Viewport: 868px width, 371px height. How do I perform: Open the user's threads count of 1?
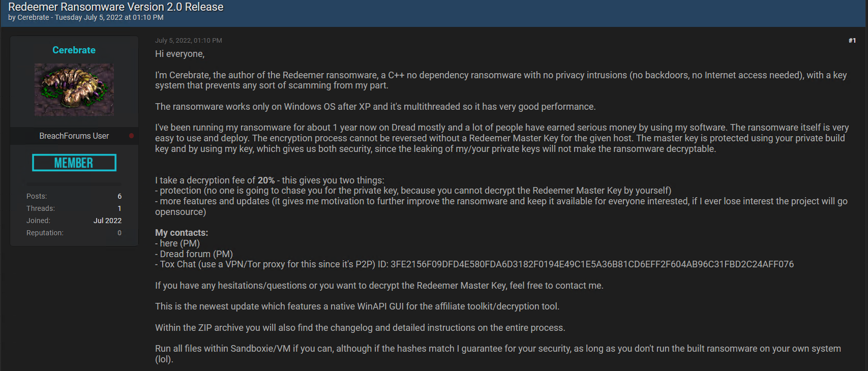click(x=119, y=208)
